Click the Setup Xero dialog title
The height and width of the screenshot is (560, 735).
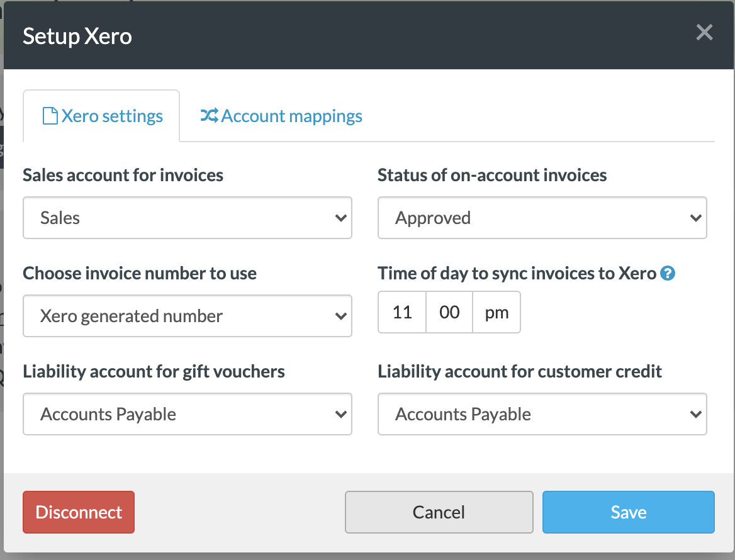(77, 36)
